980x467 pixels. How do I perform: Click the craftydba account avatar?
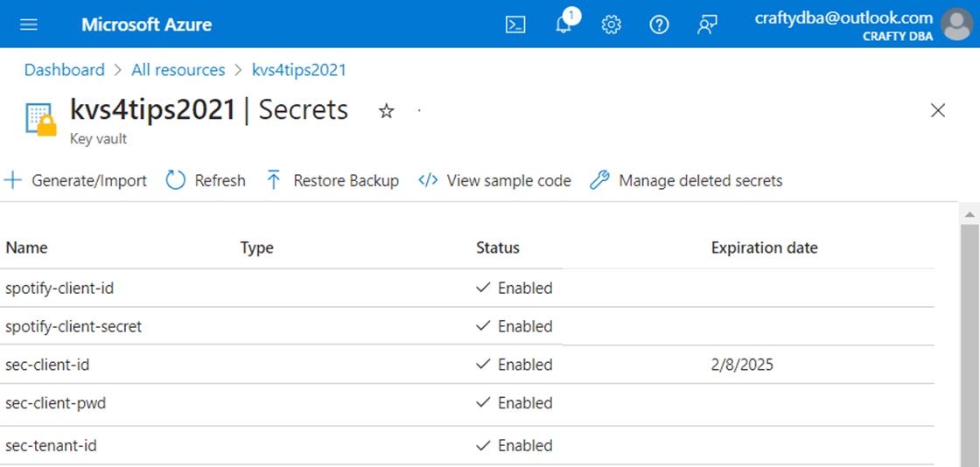click(x=956, y=24)
